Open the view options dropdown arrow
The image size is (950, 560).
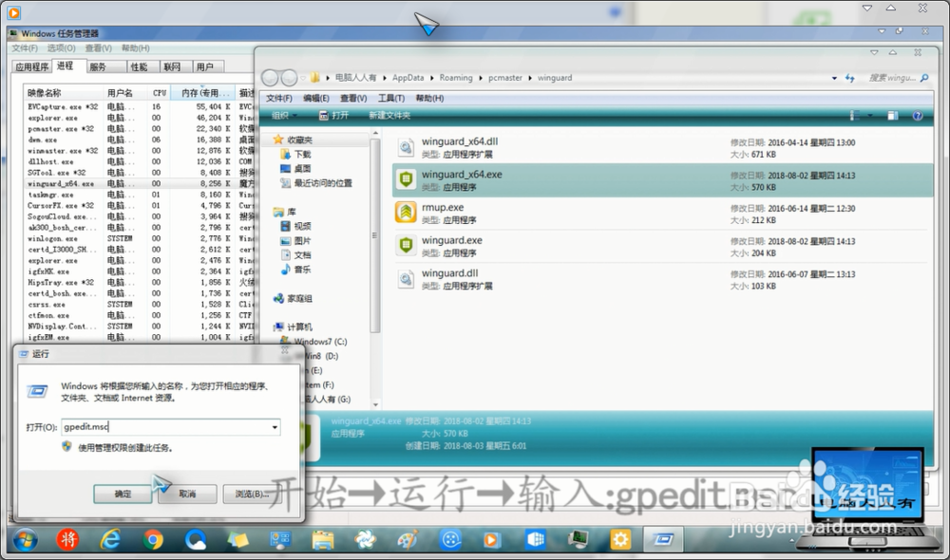click(x=870, y=116)
